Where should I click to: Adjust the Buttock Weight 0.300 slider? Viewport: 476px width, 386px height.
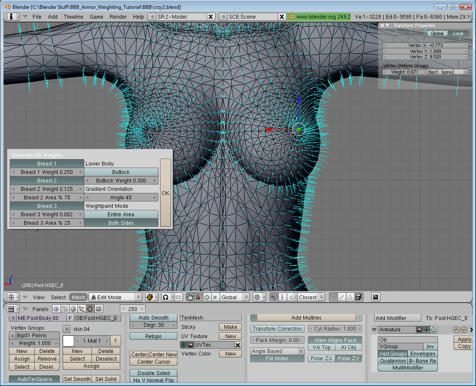click(121, 181)
